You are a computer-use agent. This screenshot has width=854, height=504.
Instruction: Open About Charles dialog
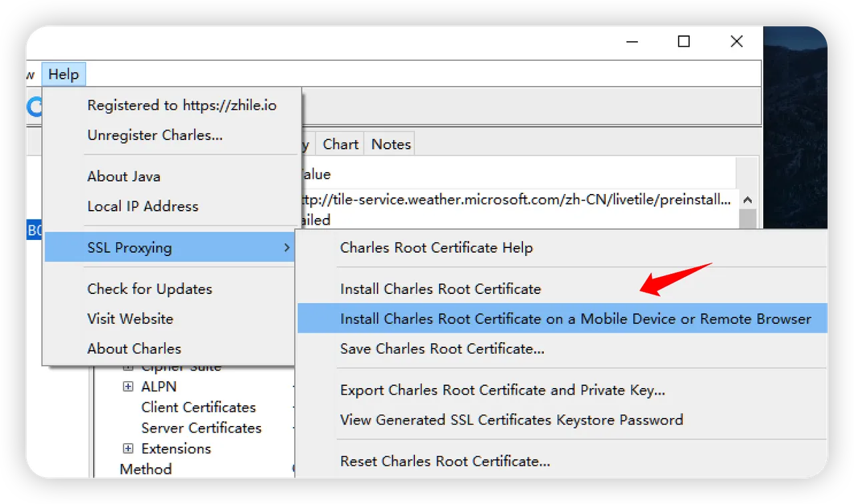point(134,349)
